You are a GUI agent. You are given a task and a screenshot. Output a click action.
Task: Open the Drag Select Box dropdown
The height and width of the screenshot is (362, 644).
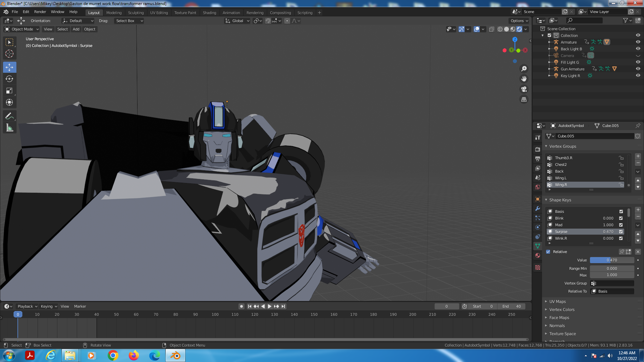click(x=129, y=21)
